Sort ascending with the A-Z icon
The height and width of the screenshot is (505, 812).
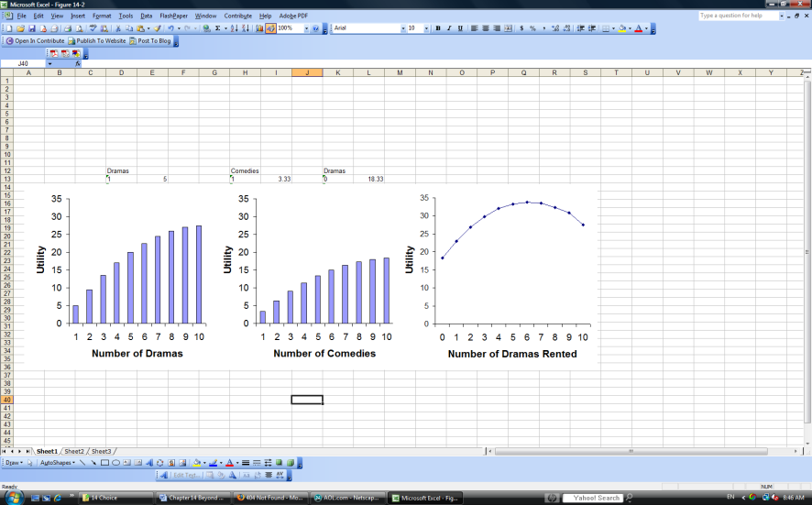[x=234, y=28]
